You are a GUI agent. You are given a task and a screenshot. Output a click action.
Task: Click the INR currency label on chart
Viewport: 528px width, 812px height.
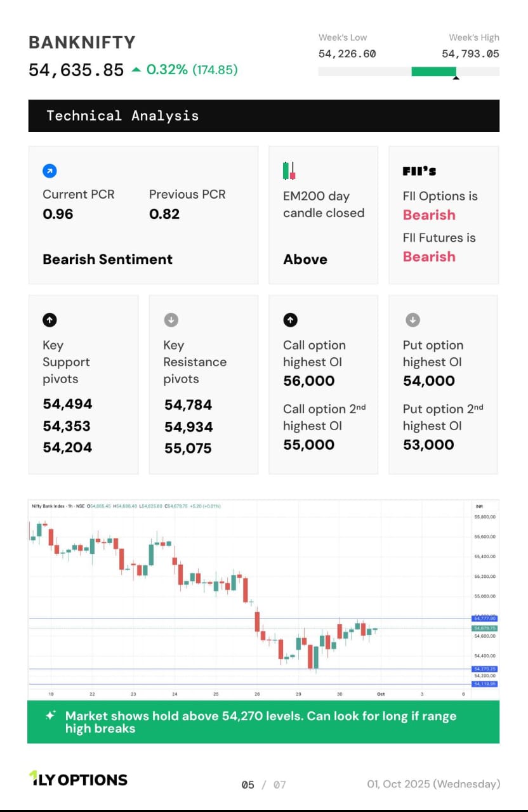pos(479,506)
